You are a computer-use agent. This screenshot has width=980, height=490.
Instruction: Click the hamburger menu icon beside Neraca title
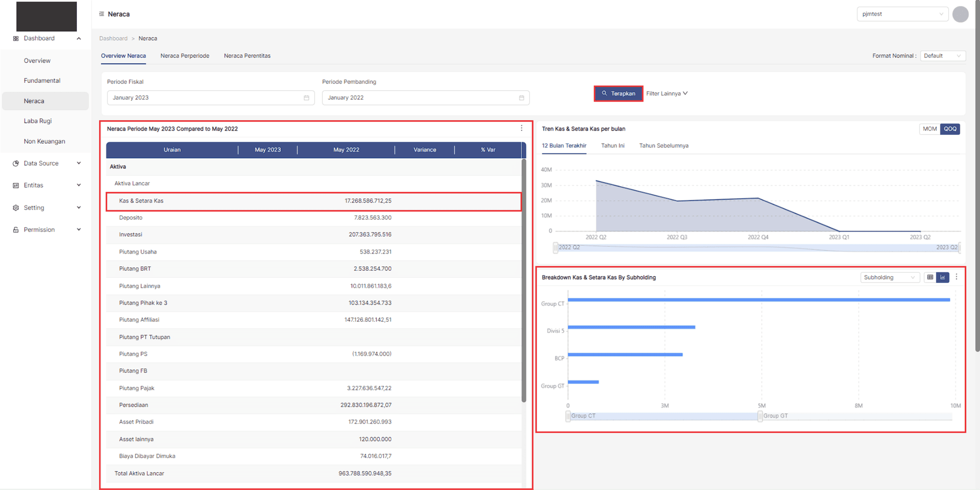click(101, 14)
